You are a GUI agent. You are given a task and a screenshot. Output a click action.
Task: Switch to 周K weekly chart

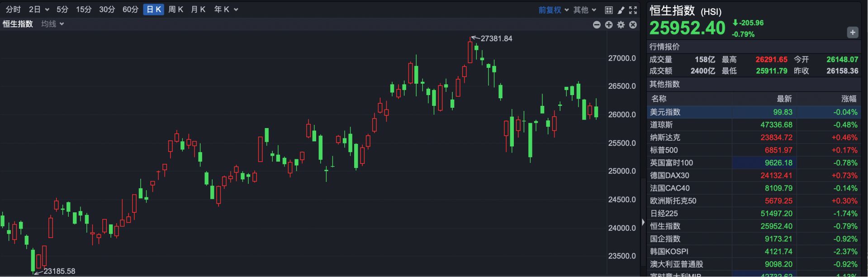[175, 10]
